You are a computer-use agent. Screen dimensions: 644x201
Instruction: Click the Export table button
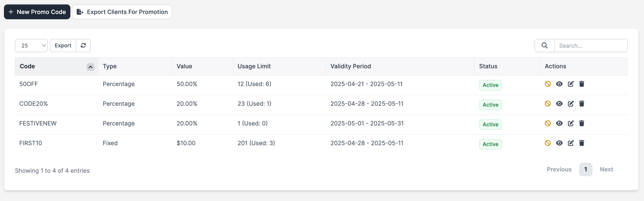(63, 46)
